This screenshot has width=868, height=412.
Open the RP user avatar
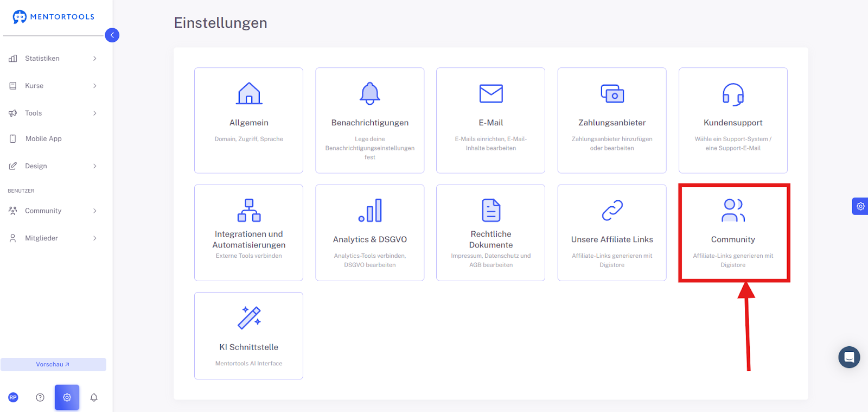tap(13, 397)
